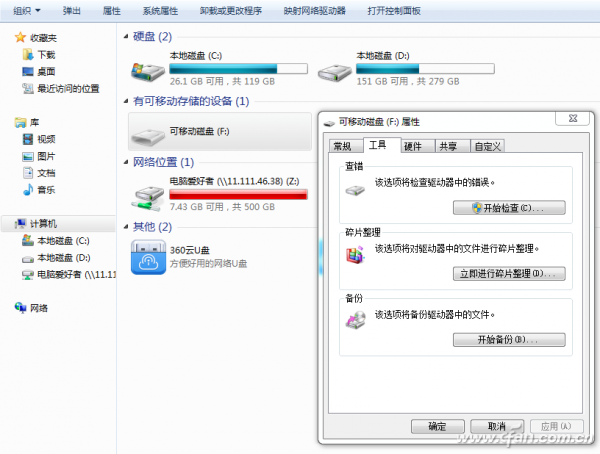Open the 360云U盘 cloud icon
The image size is (600, 454).
(148, 254)
